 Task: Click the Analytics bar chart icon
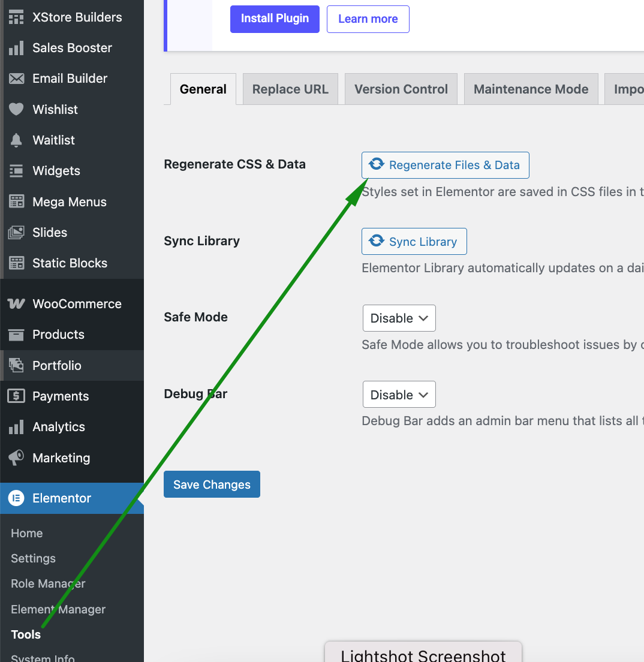pyautogui.click(x=16, y=427)
